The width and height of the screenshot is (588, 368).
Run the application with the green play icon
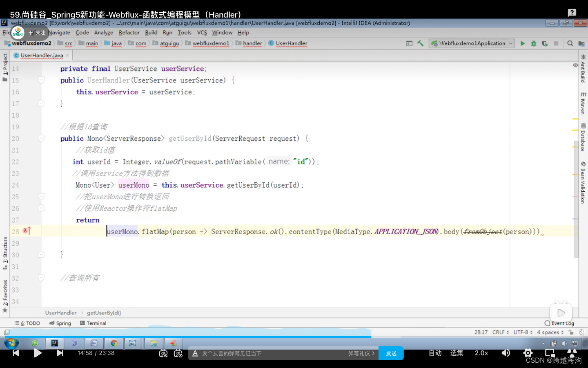point(523,43)
